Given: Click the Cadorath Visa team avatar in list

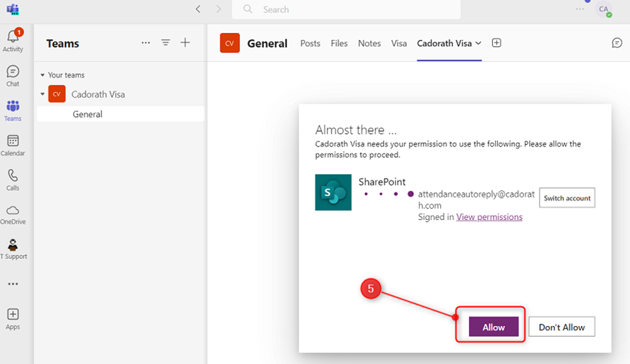Looking at the screenshot, I should point(57,94).
